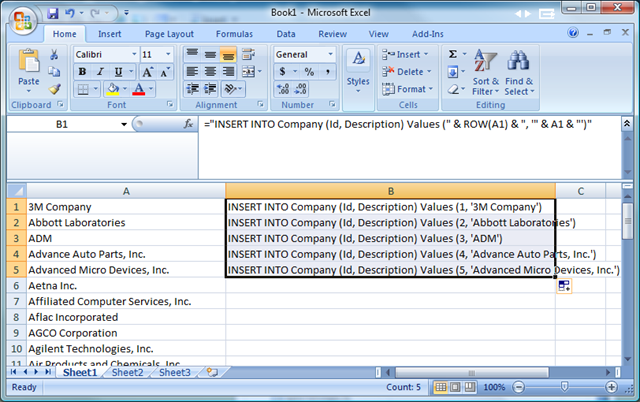Open Font dialog launcher
Viewport: 640px width, 402px height.
[170, 105]
